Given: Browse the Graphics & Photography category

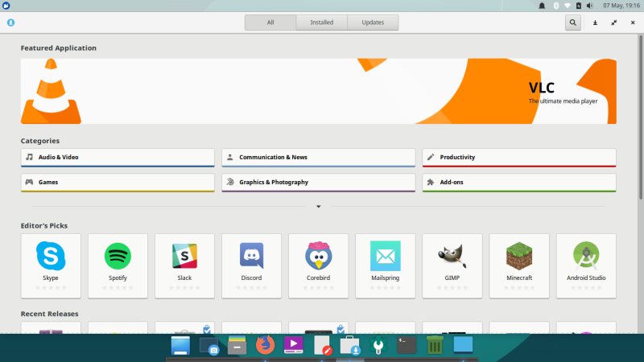Looking at the screenshot, I should [318, 183].
